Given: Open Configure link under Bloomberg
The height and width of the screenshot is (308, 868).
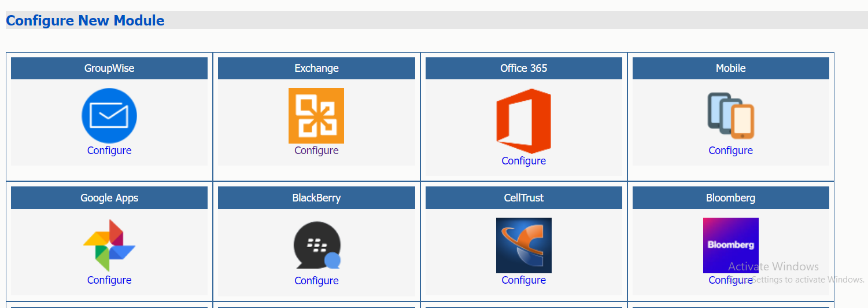Looking at the screenshot, I should coord(730,280).
